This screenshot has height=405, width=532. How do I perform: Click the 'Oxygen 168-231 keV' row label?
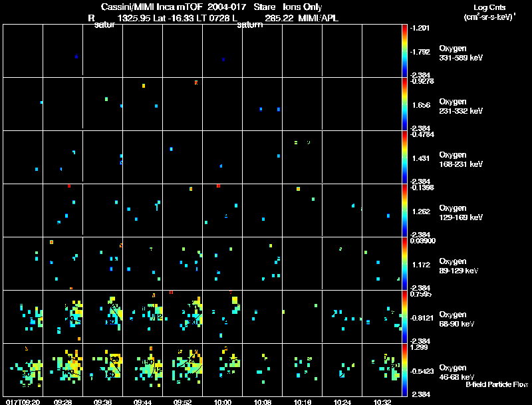click(x=461, y=160)
